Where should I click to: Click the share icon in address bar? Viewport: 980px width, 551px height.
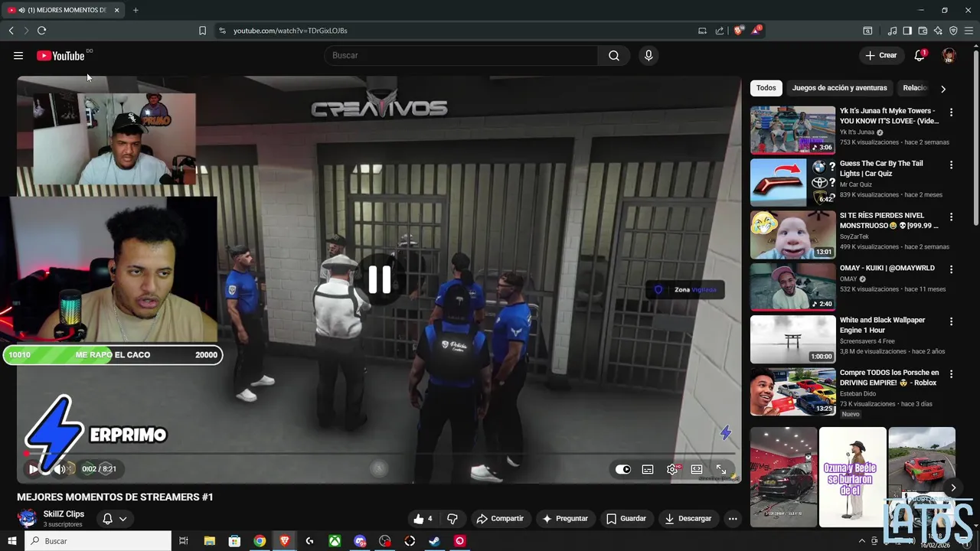(720, 31)
